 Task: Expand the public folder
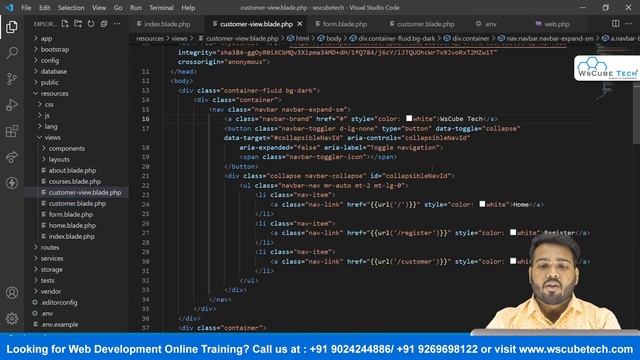pos(49,82)
